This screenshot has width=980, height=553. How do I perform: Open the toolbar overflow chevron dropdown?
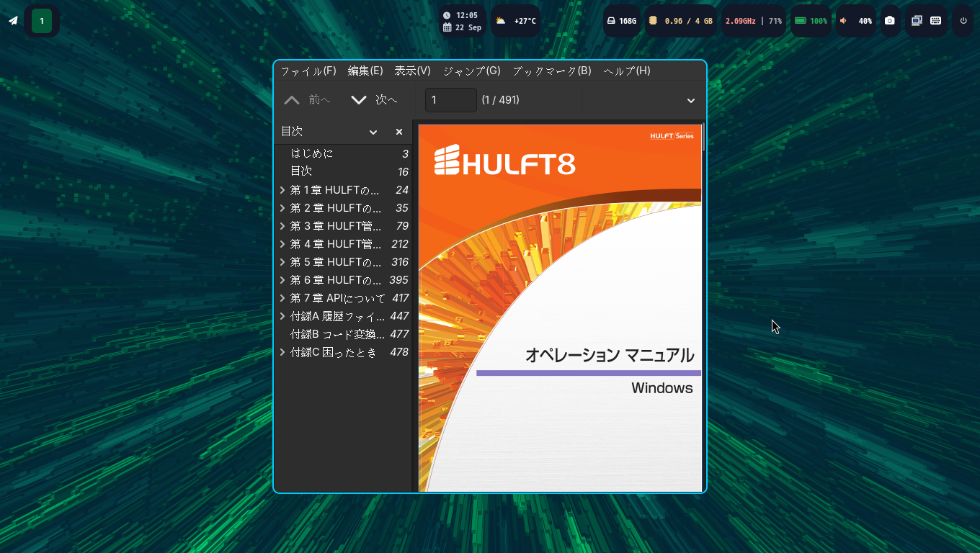click(x=691, y=100)
